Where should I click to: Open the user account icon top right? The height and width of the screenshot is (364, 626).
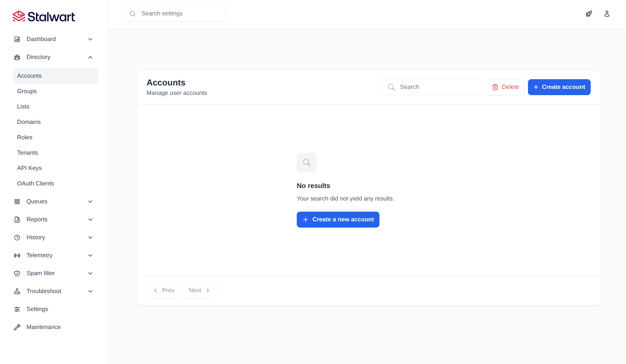coord(607,13)
